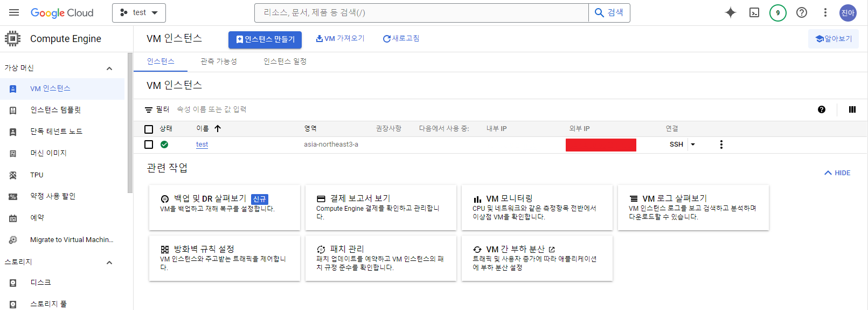The height and width of the screenshot is (310, 868).
Task: Open the VM 로그 살펴보기 card
Action: click(x=693, y=208)
